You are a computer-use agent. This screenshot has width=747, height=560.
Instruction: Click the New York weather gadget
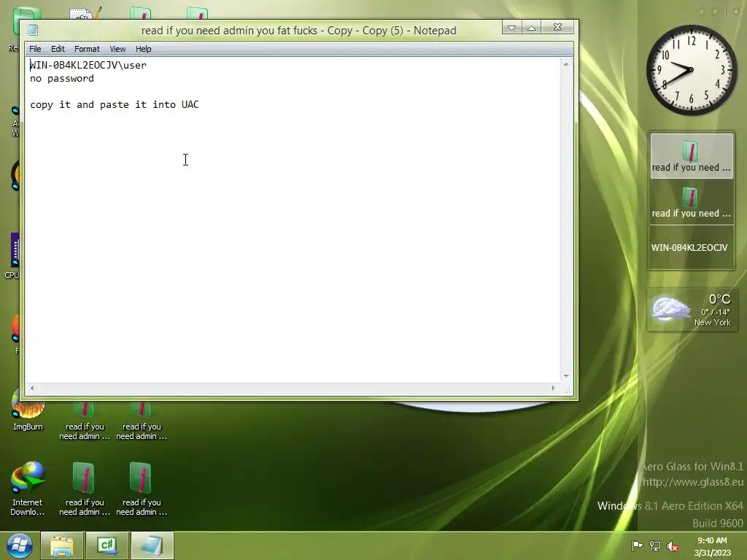pos(692,309)
